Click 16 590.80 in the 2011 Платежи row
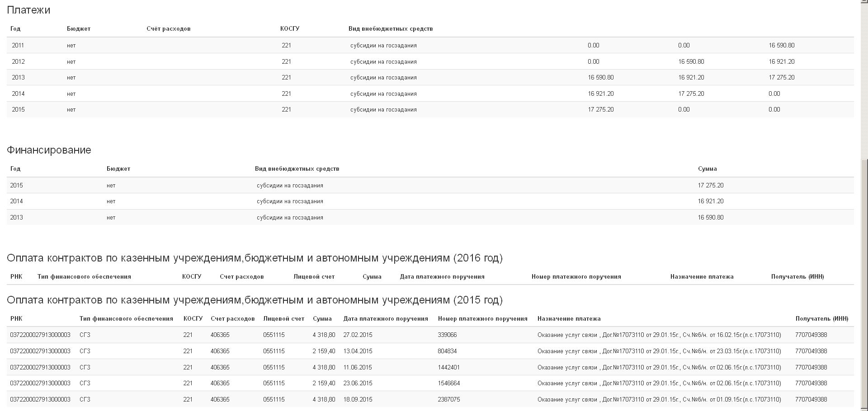The height and width of the screenshot is (411, 868). click(x=782, y=45)
